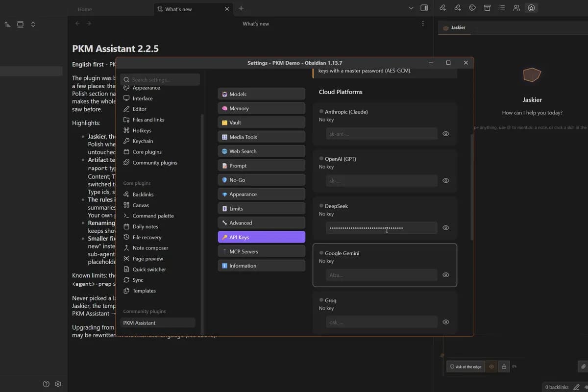
Task: Open the No-Go settings tab
Action: click(x=261, y=180)
